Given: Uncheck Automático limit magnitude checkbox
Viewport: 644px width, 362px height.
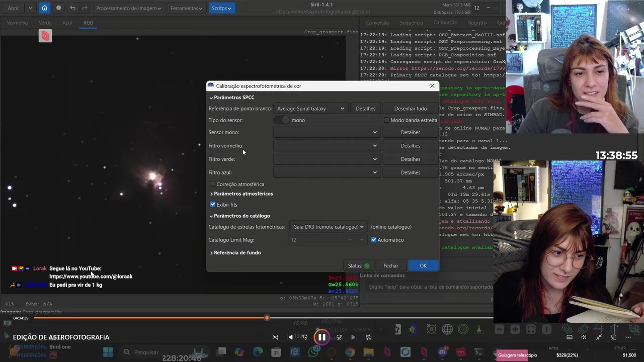Looking at the screenshot, I should [374, 240].
